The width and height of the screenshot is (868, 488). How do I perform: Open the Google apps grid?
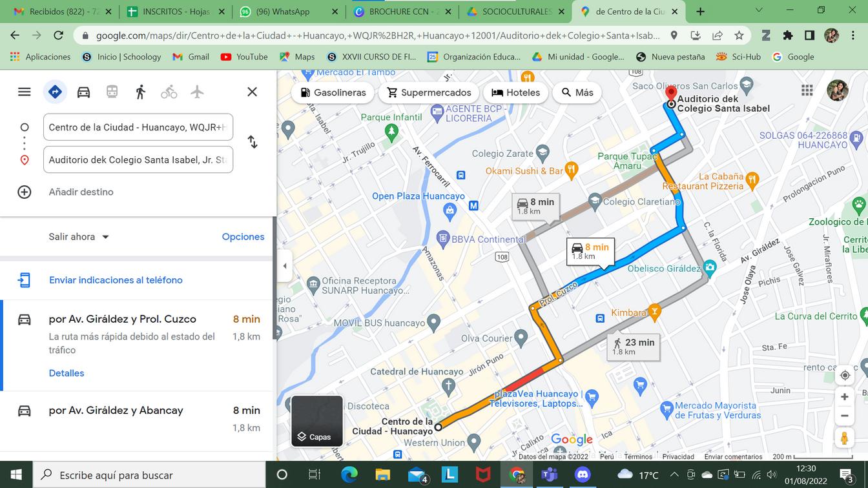[x=807, y=90]
